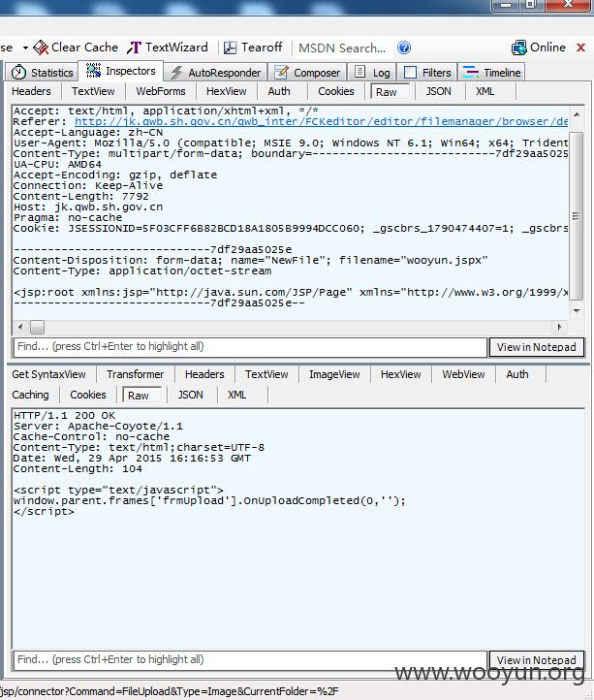Click the 'Host: jk.qwb.sh.gov.cn' line

(x=88, y=207)
